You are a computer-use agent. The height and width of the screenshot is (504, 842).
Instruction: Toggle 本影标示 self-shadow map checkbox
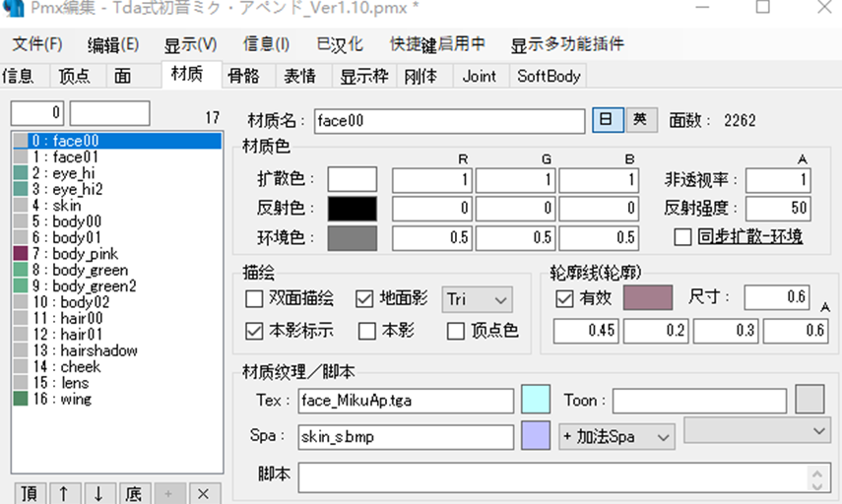click(253, 331)
